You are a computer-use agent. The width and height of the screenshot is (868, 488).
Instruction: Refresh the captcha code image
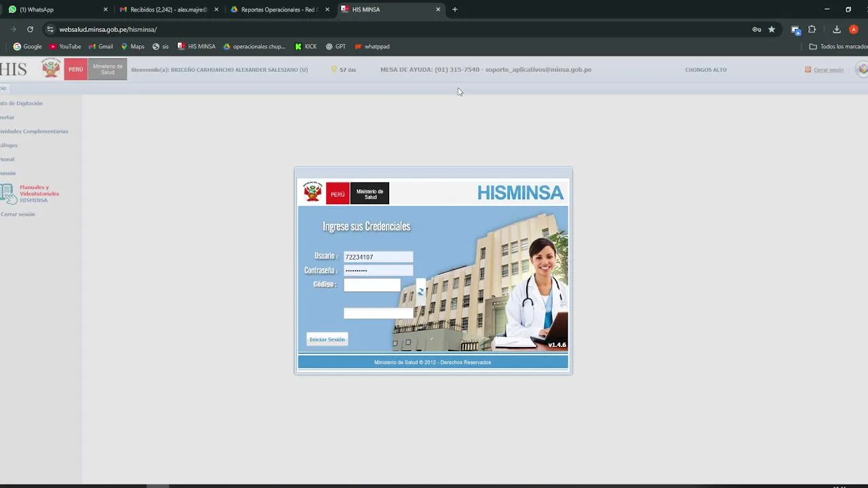420,291
